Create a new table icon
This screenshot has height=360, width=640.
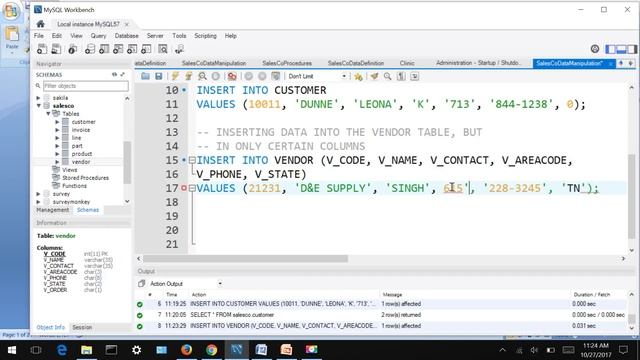[104, 49]
